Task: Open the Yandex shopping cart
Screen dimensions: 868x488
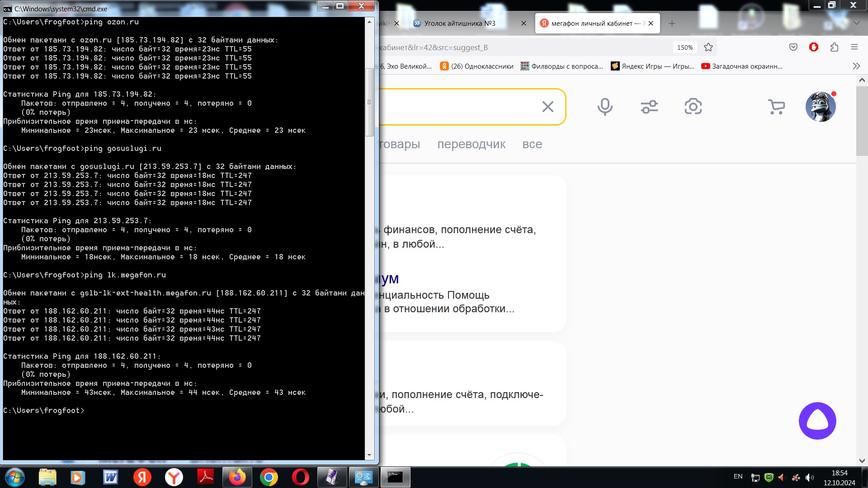Action: (x=776, y=107)
